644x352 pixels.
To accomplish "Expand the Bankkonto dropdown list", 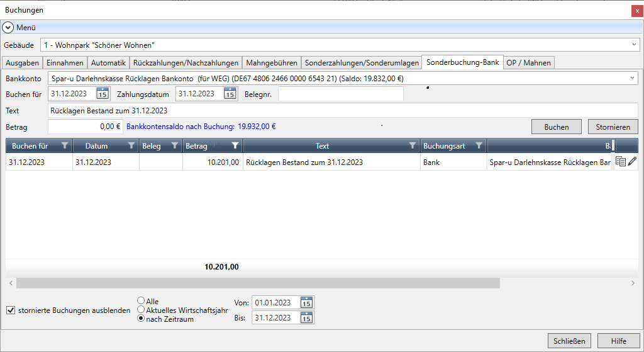I will pyautogui.click(x=632, y=78).
